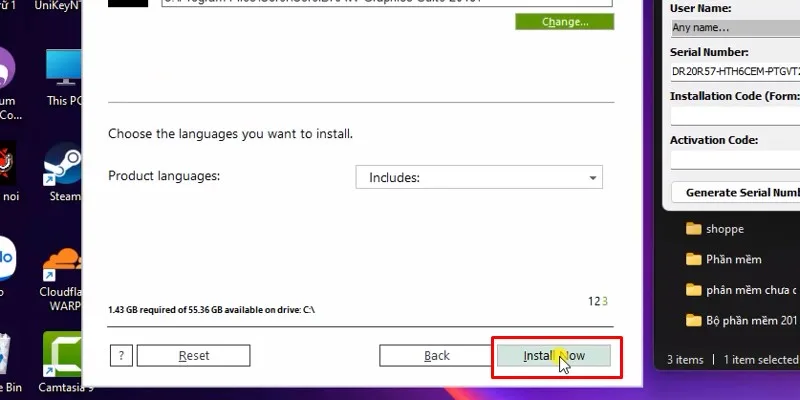Click the User Name input field

coord(734,27)
